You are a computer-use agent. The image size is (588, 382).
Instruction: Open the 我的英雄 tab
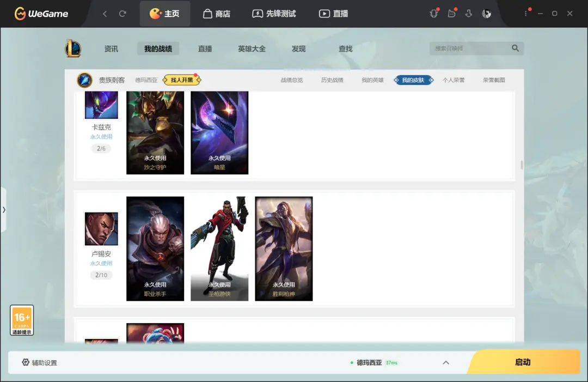click(x=372, y=80)
